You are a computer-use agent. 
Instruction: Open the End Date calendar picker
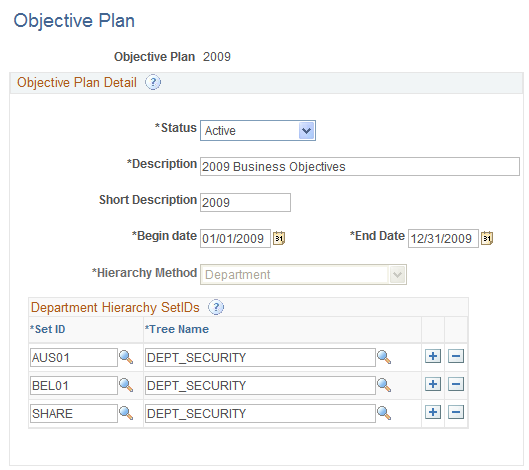coord(487,238)
